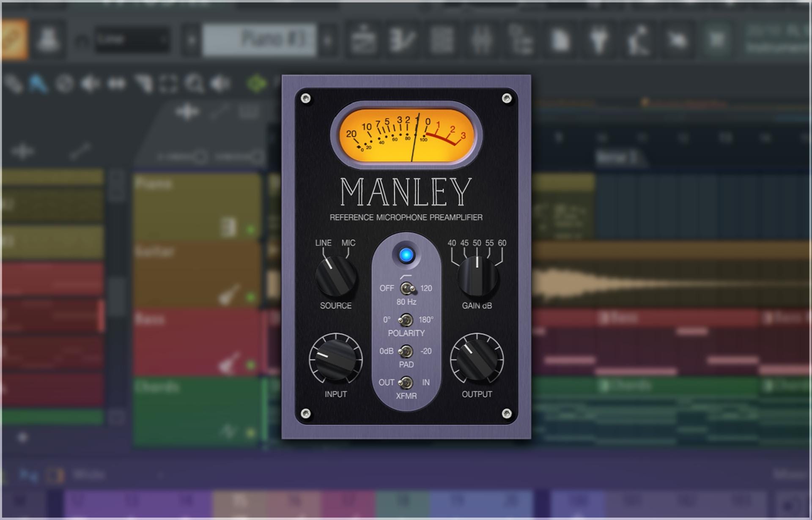
Task: Mute the Bass track via green light
Action: [x=250, y=365]
